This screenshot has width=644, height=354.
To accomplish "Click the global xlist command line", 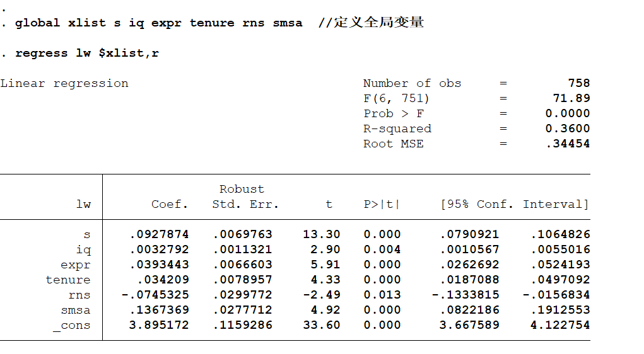I will [213, 23].
